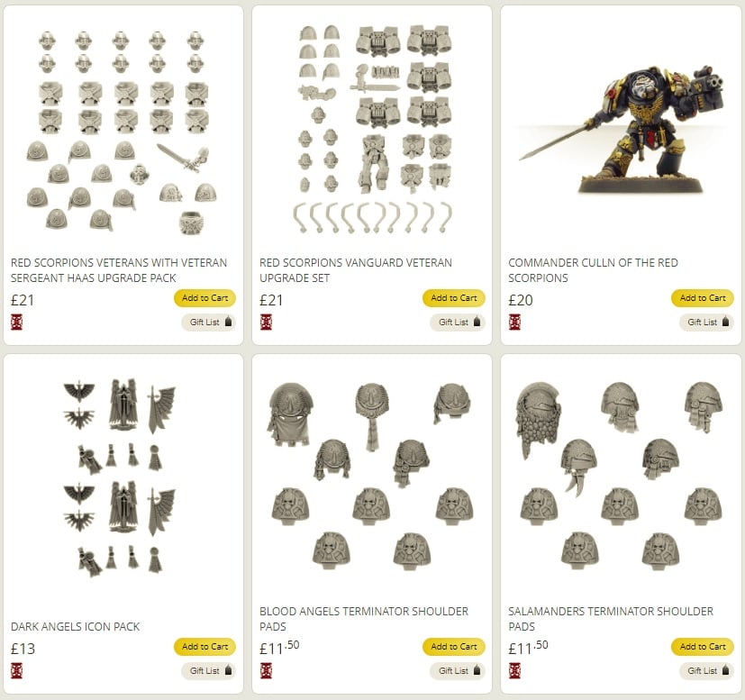Add Vanguard Veteran Upgrade Set to Gift List
This screenshot has height=700, width=745.
pyautogui.click(x=458, y=323)
